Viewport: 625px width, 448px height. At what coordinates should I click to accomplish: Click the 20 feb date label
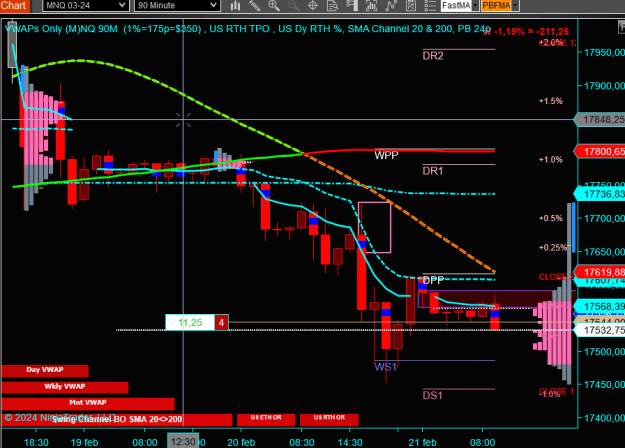tap(241, 442)
